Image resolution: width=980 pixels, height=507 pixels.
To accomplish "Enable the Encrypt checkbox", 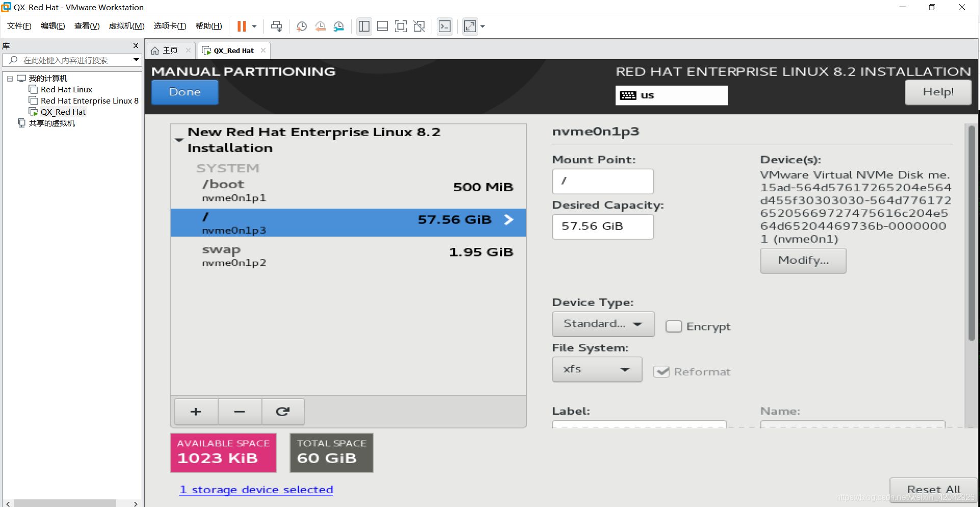I will (x=673, y=326).
